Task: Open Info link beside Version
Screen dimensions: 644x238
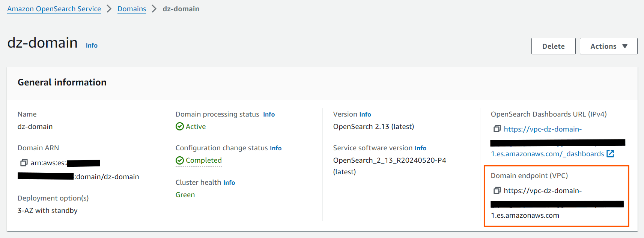Action: tap(365, 114)
